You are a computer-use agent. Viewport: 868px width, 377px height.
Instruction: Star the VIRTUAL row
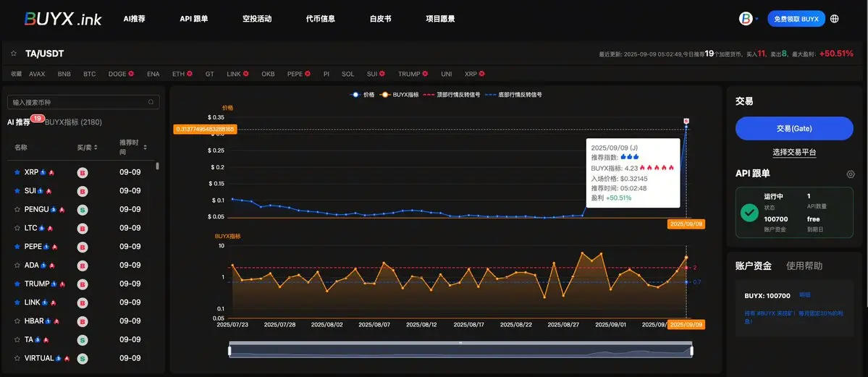(17, 358)
